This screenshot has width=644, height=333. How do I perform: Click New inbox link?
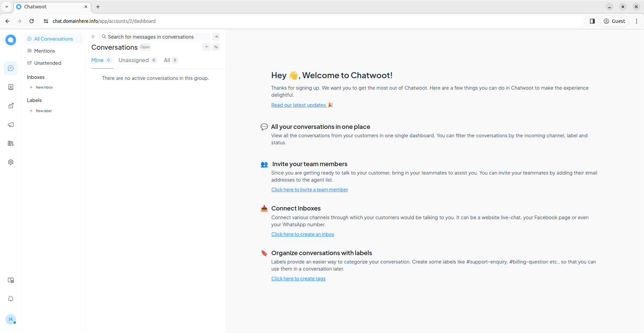[44, 87]
